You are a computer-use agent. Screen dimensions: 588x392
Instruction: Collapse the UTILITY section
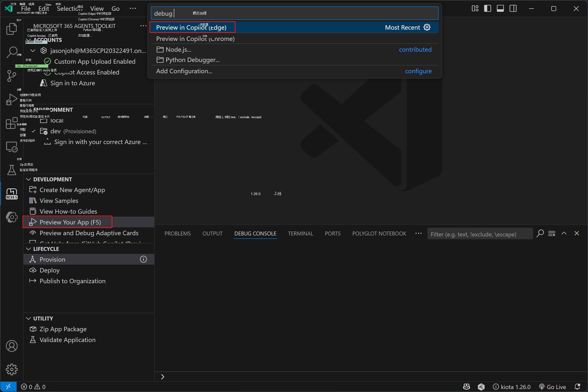pos(28,318)
